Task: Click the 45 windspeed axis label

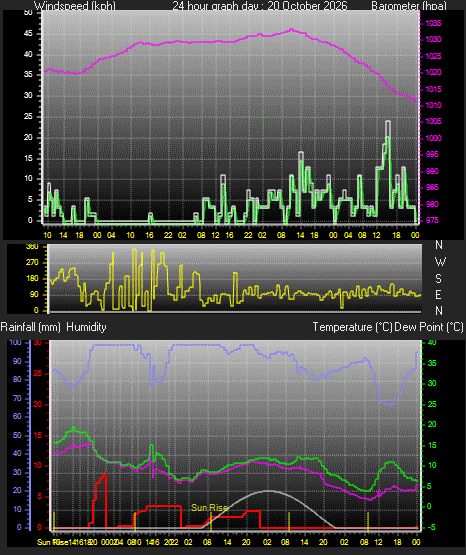Action: click(28, 34)
